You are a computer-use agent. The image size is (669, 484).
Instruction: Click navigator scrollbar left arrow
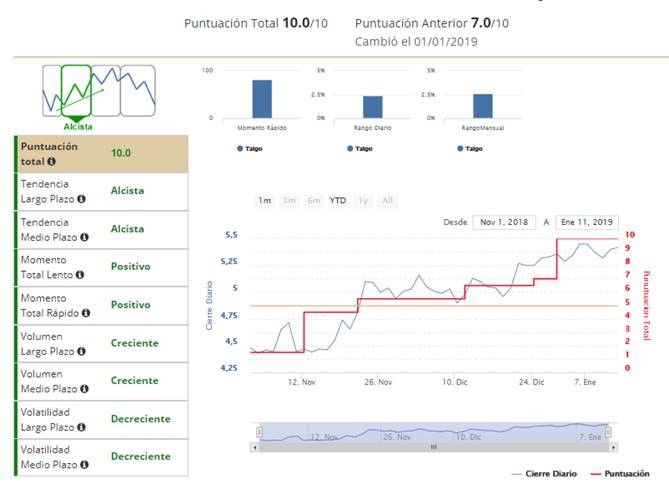tap(255, 447)
